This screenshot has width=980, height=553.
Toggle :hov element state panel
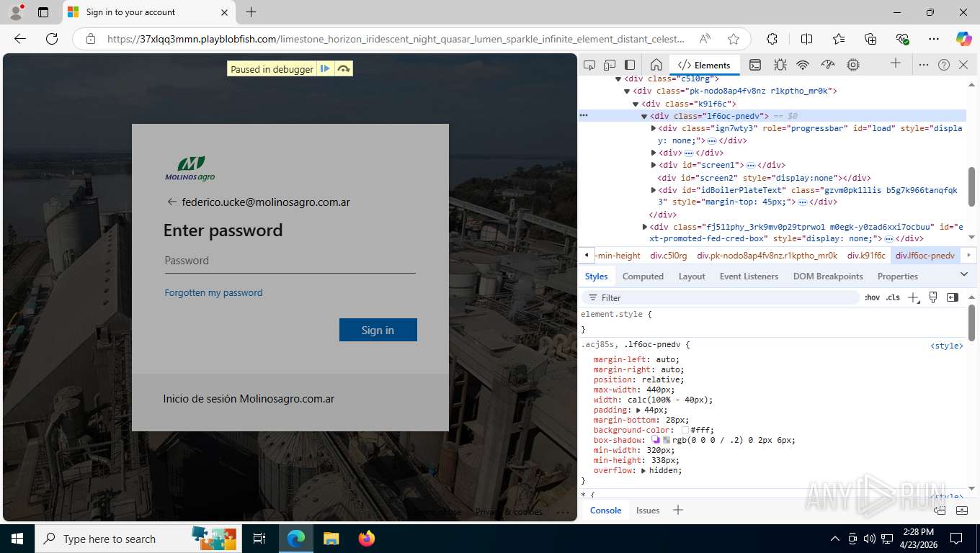[x=872, y=297]
